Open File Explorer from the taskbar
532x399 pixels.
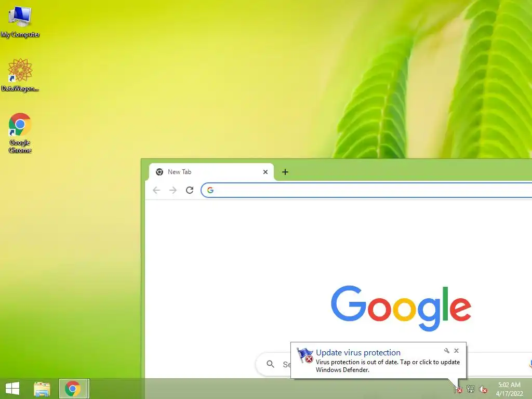pyautogui.click(x=42, y=389)
